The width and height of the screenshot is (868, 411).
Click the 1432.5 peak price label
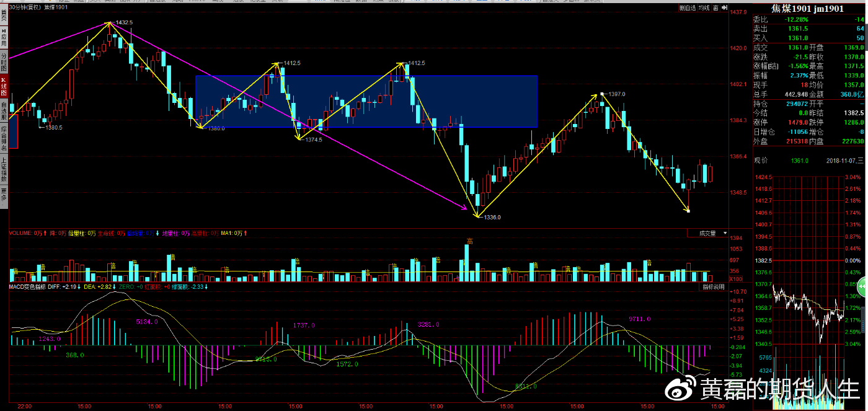124,22
